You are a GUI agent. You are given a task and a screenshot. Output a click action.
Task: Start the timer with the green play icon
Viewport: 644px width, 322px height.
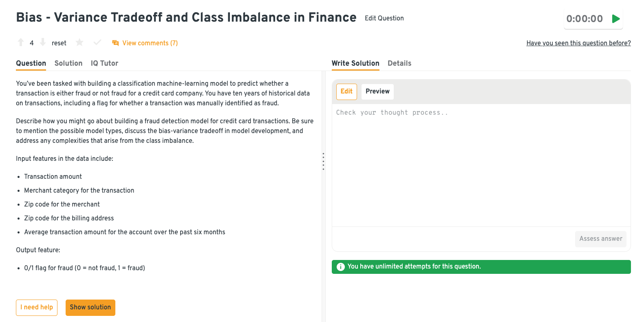616,19
